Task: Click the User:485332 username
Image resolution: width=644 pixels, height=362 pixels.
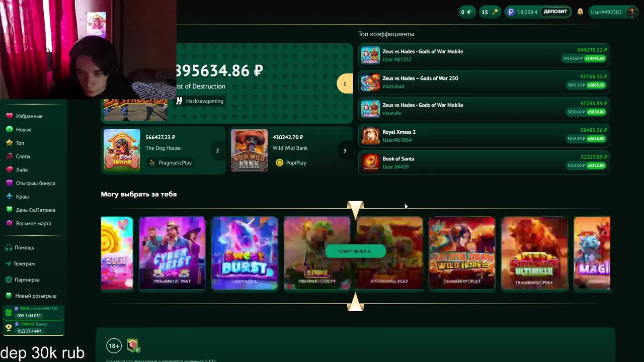Action: coord(397,59)
